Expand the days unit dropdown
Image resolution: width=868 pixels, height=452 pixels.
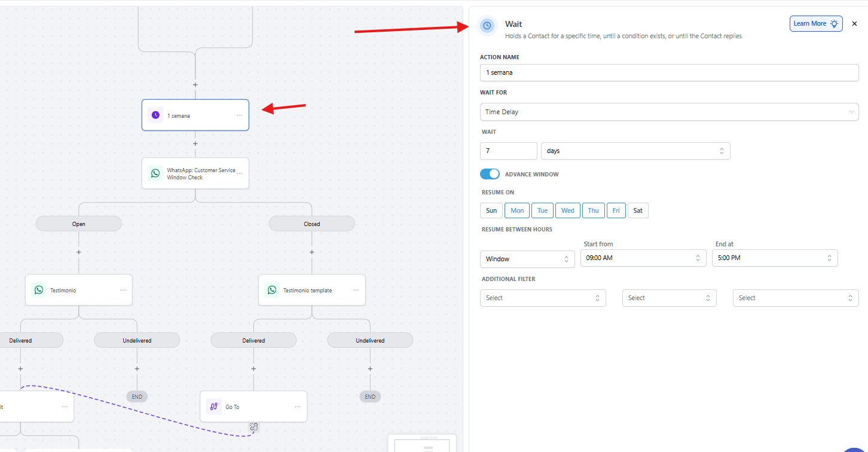(x=635, y=151)
